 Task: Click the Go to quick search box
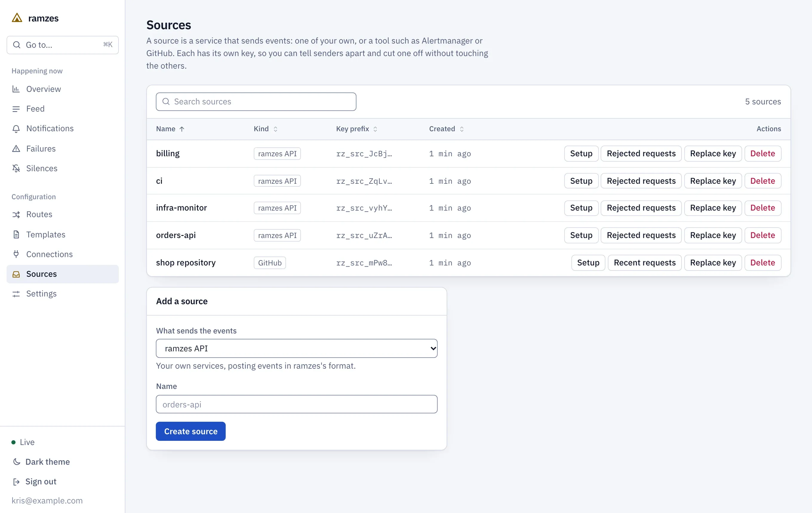pos(62,45)
